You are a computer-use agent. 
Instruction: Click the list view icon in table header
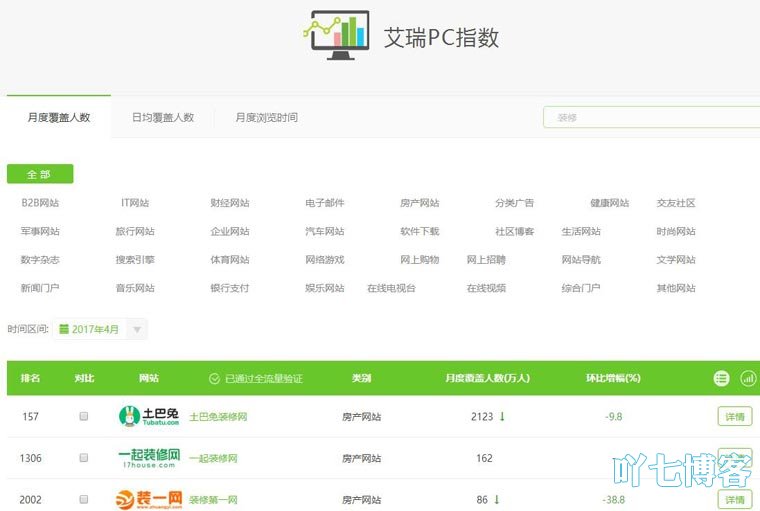721,378
